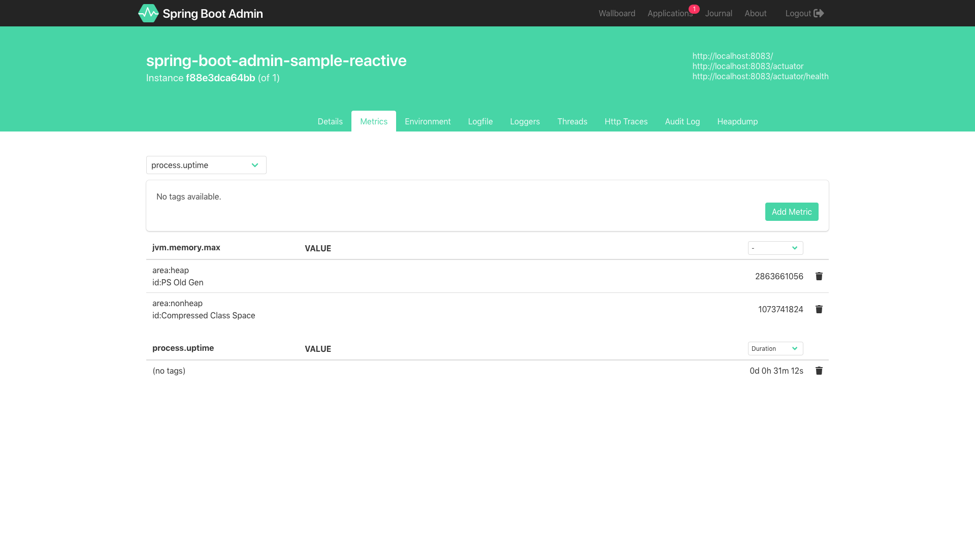Open the actuator/health URL link

coord(761,76)
